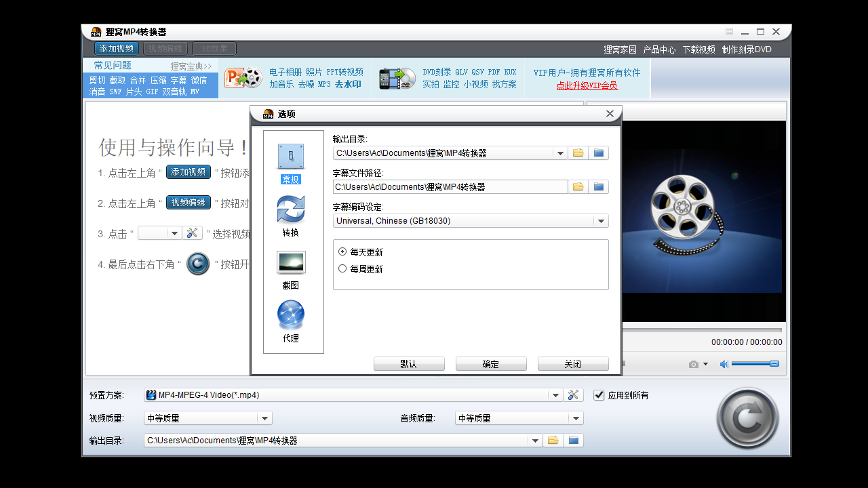Open the preset scheme wrench editor
The width and height of the screenshot is (868, 488).
573,394
